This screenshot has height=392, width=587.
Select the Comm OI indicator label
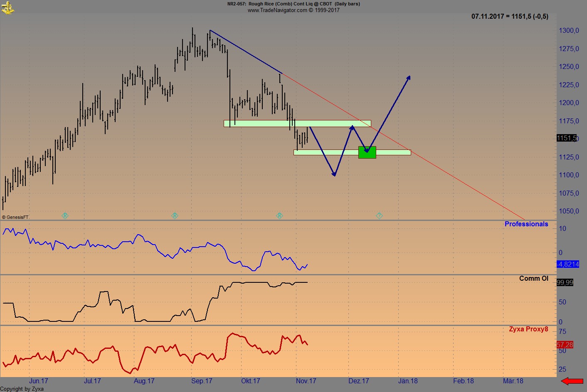pos(534,279)
